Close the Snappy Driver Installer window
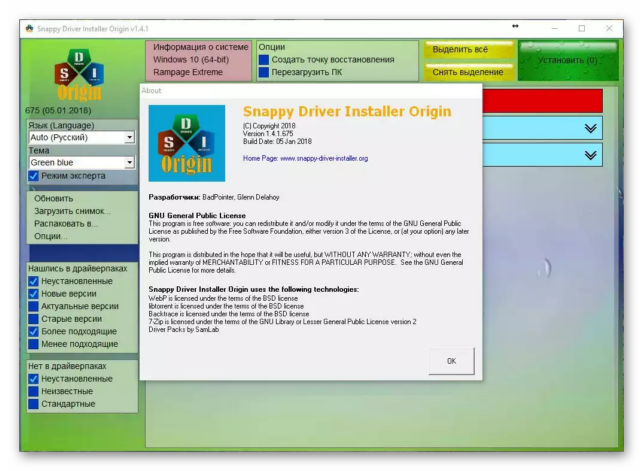 coord(609,28)
